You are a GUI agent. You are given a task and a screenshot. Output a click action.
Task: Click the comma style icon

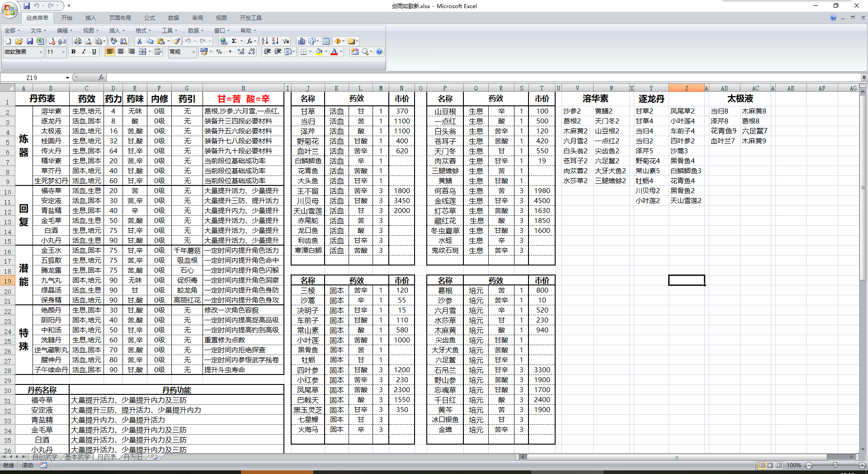click(230, 52)
